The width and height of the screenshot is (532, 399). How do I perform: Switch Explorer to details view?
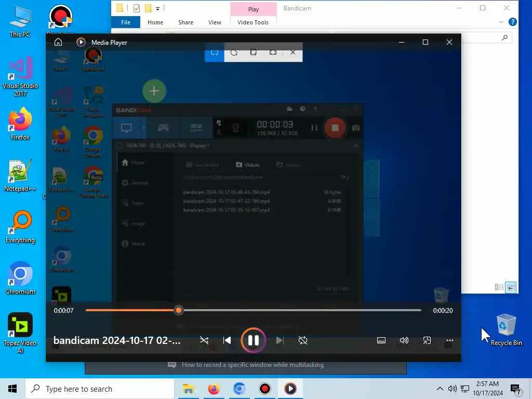(499, 287)
